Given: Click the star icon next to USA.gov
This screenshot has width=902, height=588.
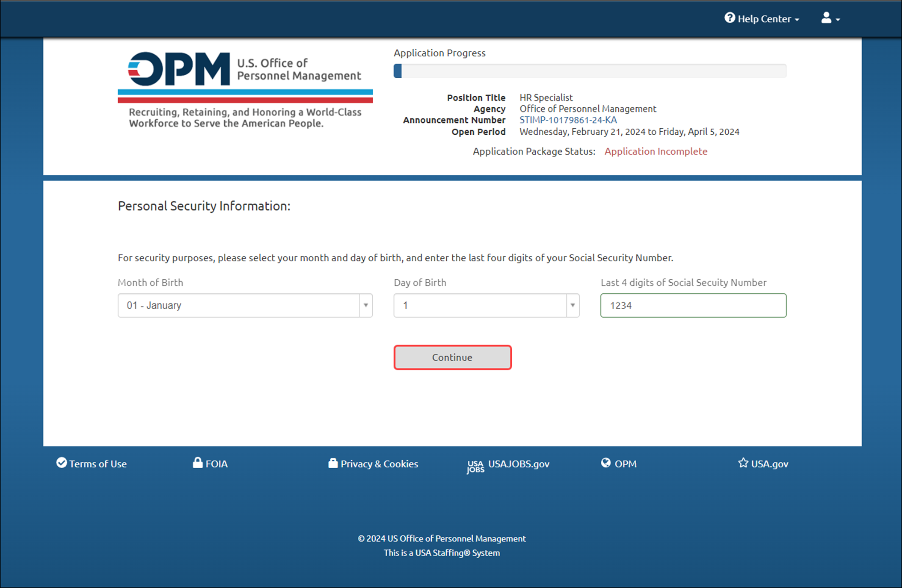Looking at the screenshot, I should pos(743,463).
